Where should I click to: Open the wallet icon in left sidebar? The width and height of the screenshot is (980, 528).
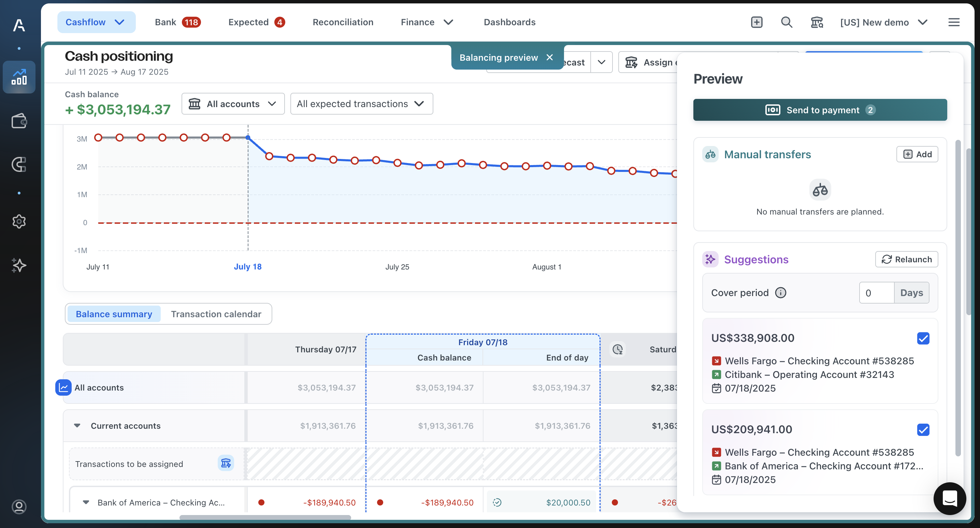coord(19,121)
